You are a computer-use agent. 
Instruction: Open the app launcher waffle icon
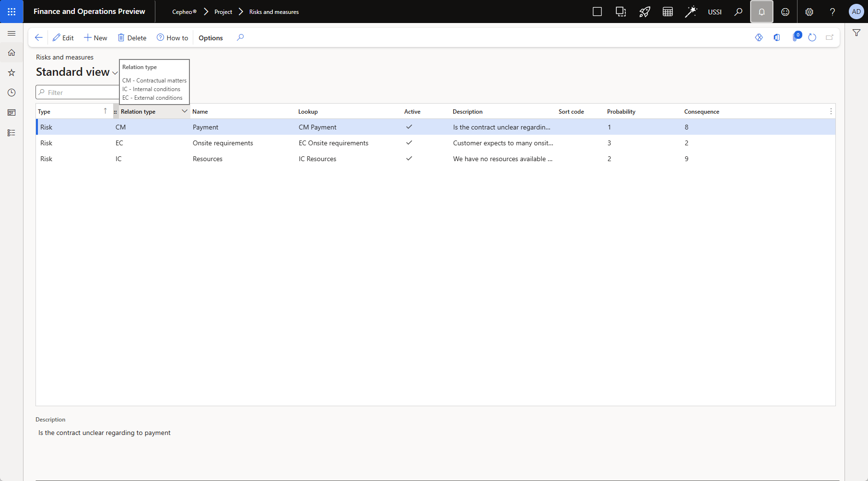coord(12,12)
